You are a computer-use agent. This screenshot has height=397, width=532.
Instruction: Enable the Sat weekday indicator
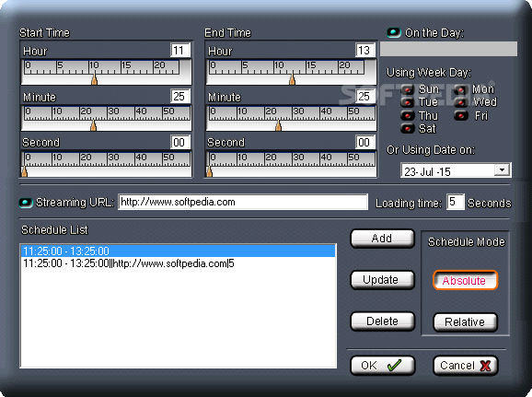[408, 128]
